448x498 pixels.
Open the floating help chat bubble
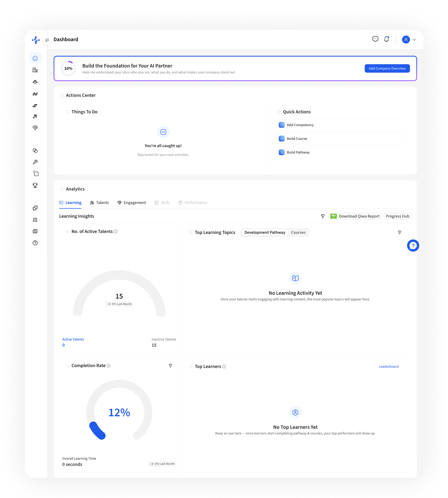pyautogui.click(x=413, y=246)
